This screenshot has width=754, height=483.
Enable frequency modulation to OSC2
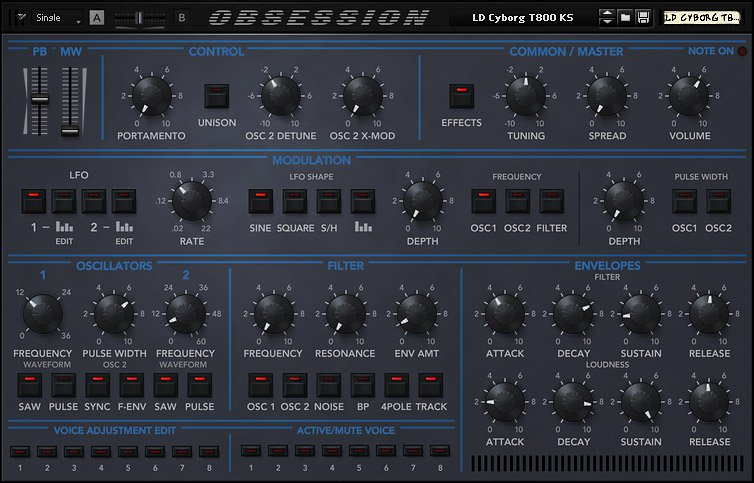[517, 201]
